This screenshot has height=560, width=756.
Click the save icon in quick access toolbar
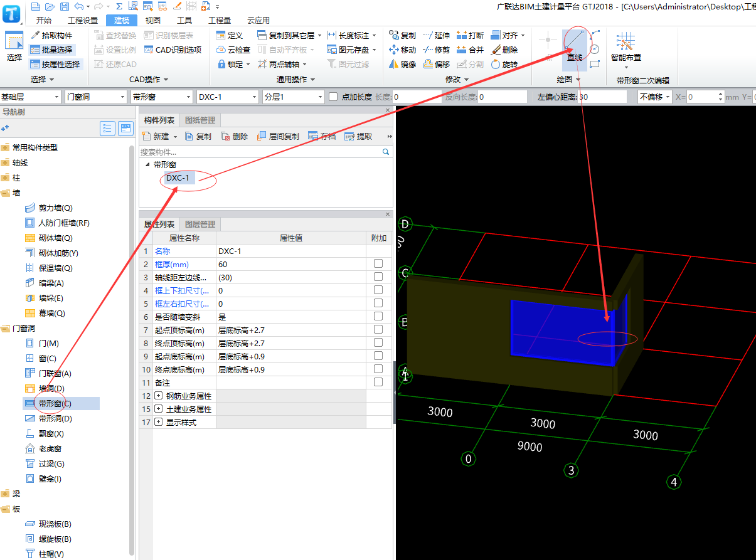coord(65,6)
